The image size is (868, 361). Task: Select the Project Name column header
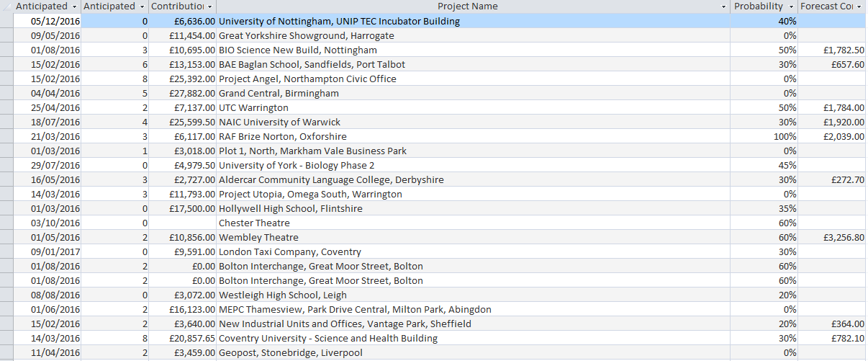coord(474,6)
